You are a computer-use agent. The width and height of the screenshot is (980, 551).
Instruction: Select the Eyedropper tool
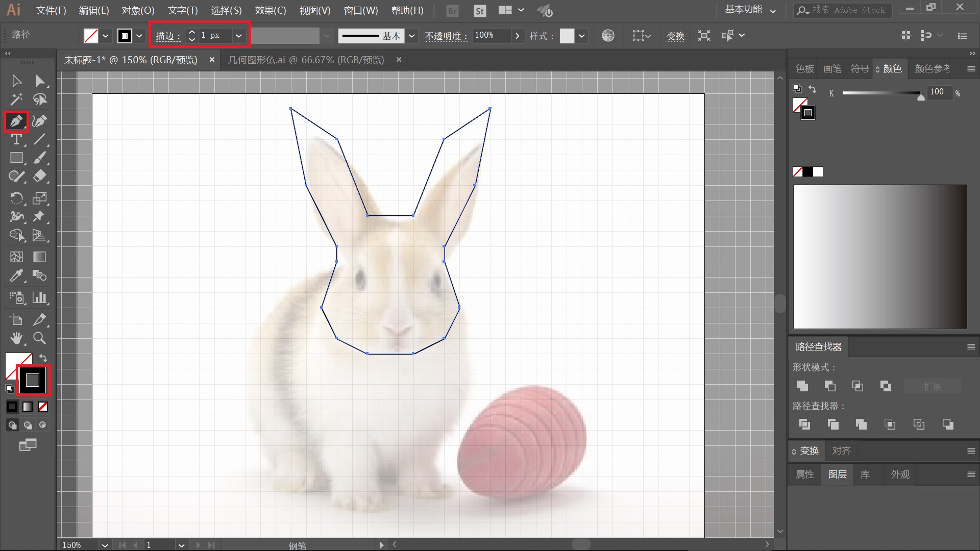(x=16, y=276)
